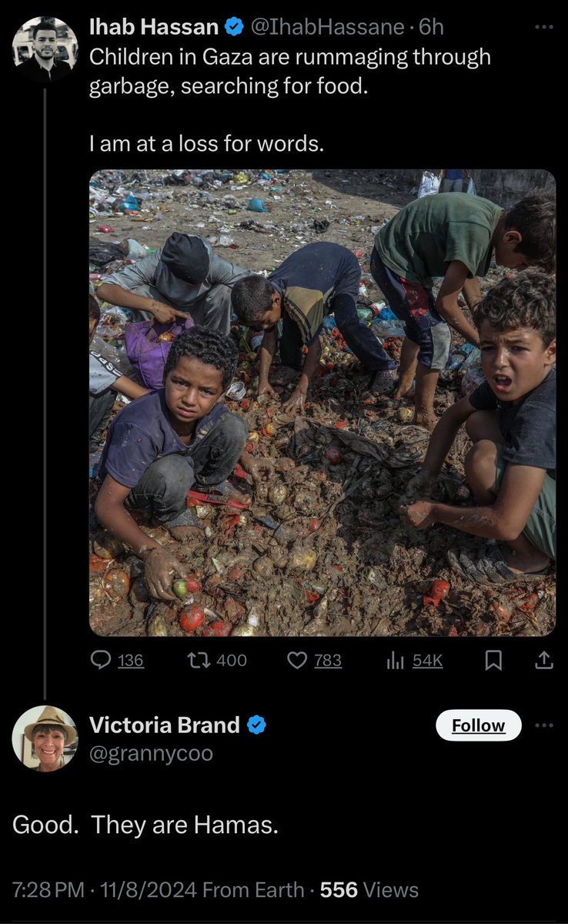Open the @IhabHassane handle link
Screen dimensions: 568x924
tap(327, 28)
